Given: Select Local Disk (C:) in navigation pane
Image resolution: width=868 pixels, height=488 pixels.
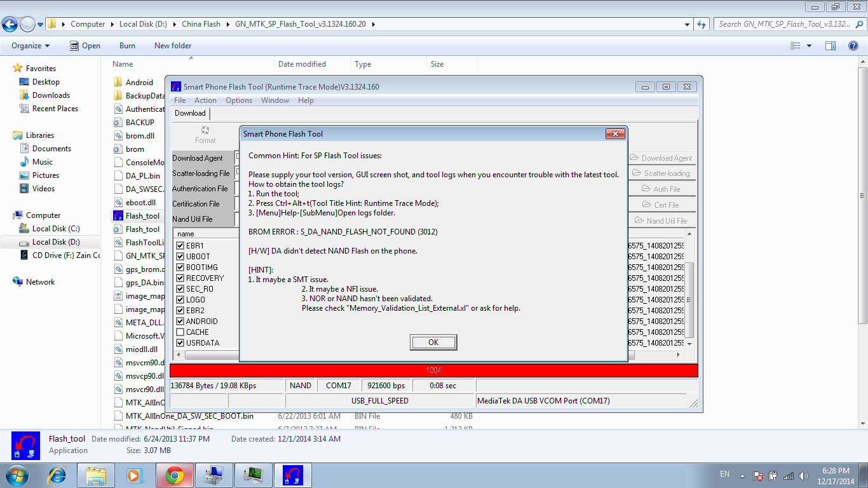Looking at the screenshot, I should 56,229.
